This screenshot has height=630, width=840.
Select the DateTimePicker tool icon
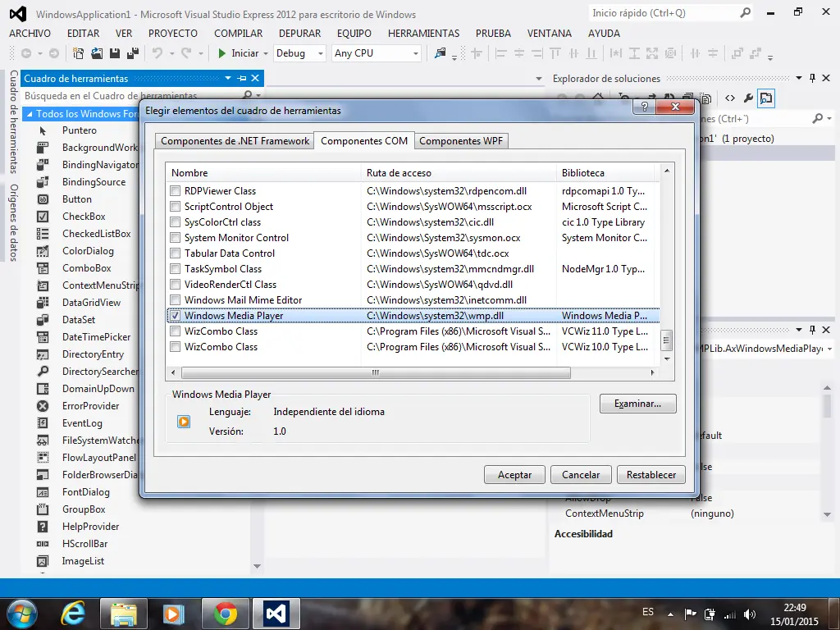(43, 337)
